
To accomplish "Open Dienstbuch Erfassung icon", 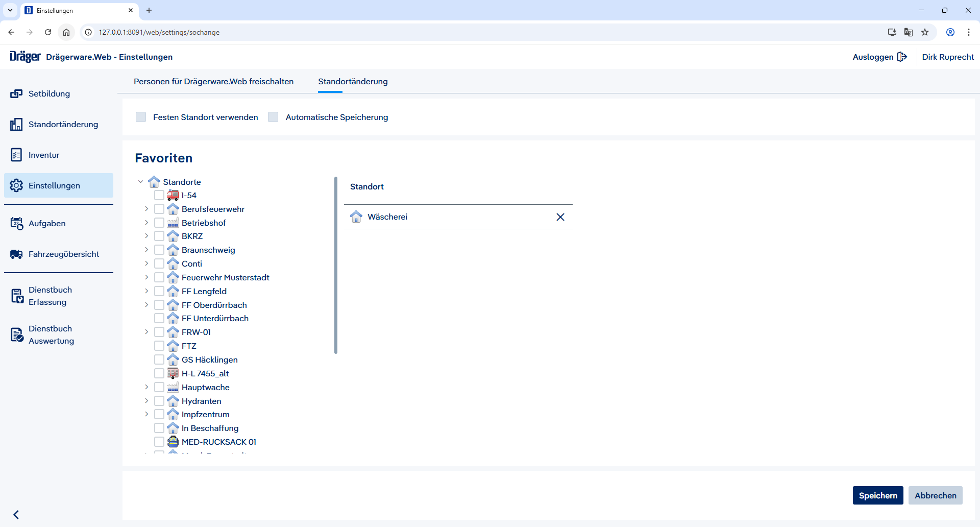I will tap(17, 296).
